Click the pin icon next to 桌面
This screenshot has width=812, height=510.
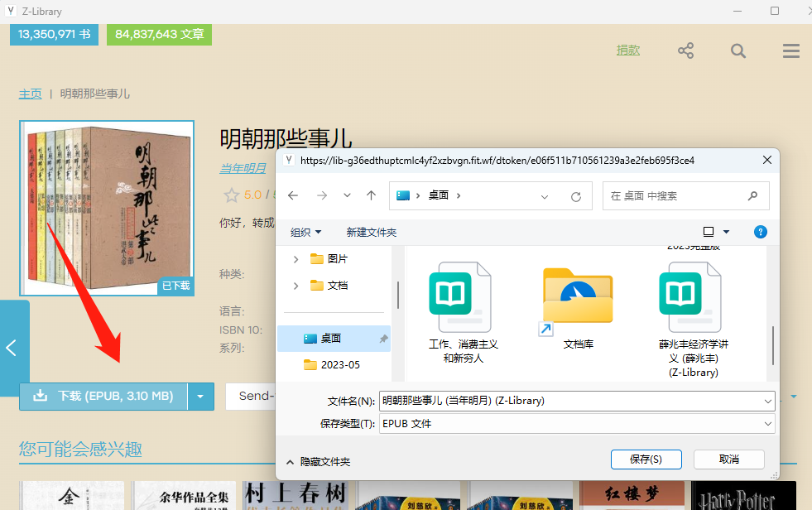383,339
